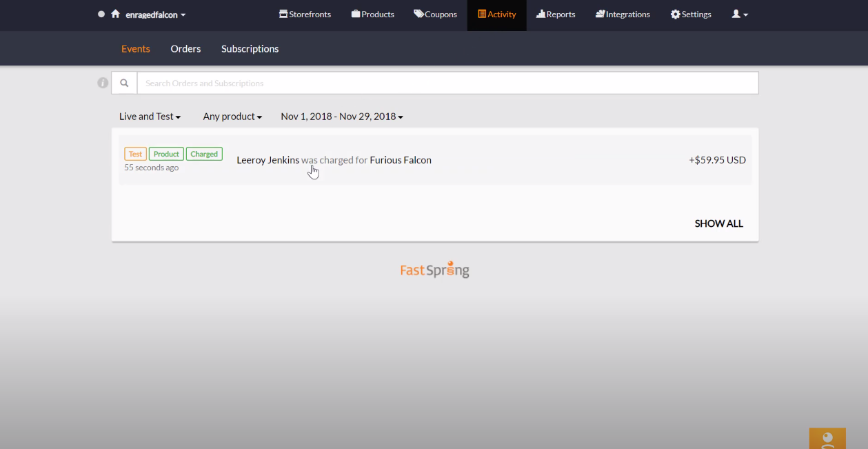Go to the Products menu

coord(373,14)
